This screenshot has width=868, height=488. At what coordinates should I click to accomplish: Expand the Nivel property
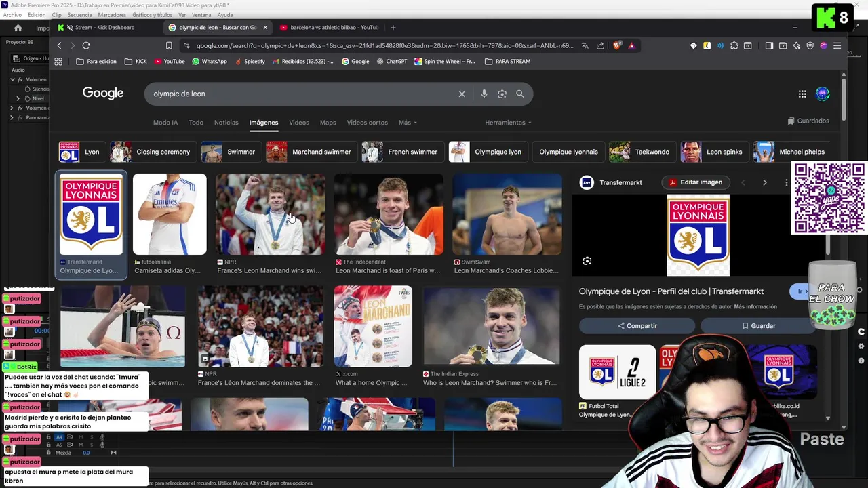[18, 98]
